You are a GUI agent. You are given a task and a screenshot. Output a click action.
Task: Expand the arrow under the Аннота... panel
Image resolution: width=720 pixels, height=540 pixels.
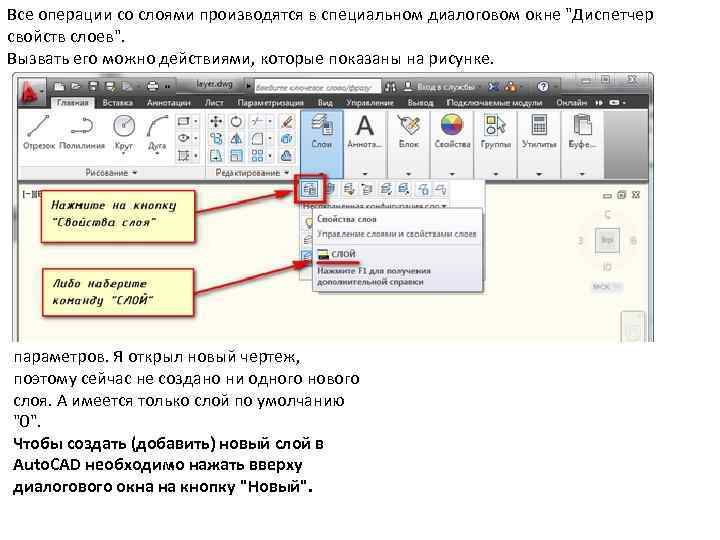tap(365, 174)
